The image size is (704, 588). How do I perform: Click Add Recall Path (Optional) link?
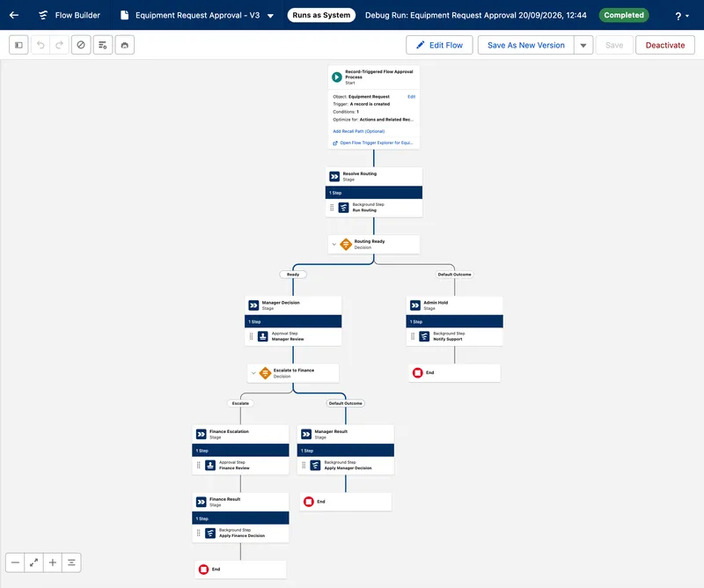[359, 131]
